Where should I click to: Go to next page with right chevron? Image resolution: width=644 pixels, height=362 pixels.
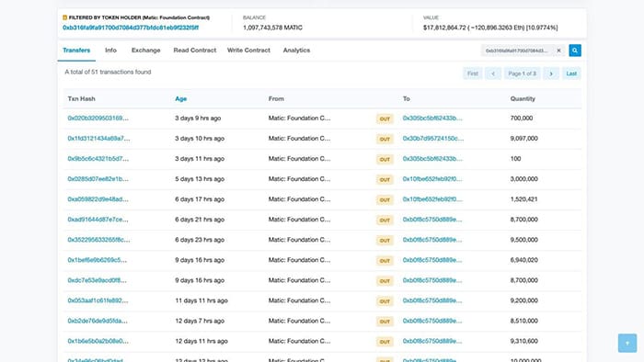coord(551,74)
